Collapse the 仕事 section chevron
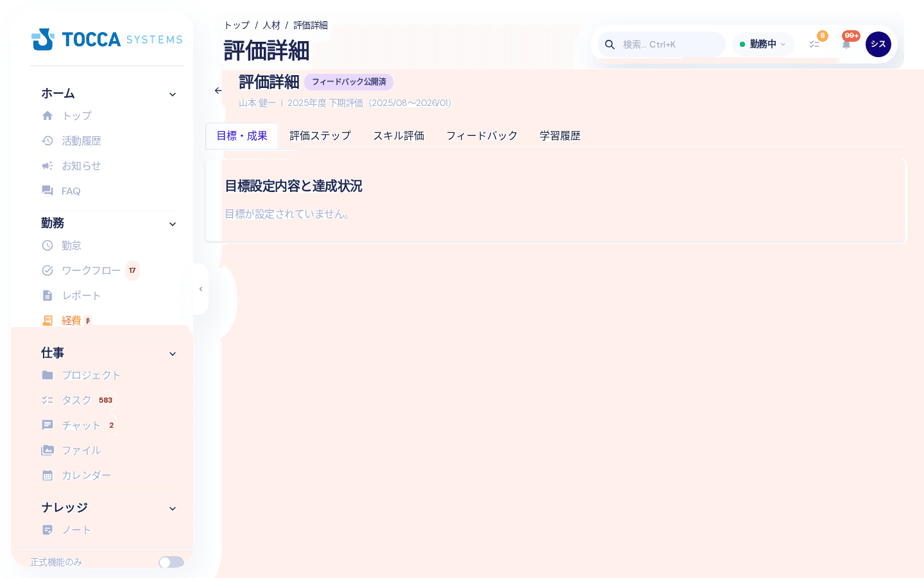Viewport: 924px width, 578px height. tap(173, 354)
